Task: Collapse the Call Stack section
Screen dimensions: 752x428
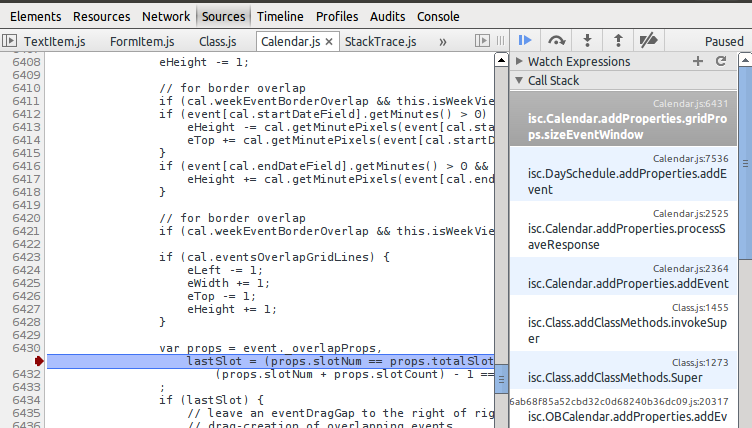Action: [x=519, y=81]
